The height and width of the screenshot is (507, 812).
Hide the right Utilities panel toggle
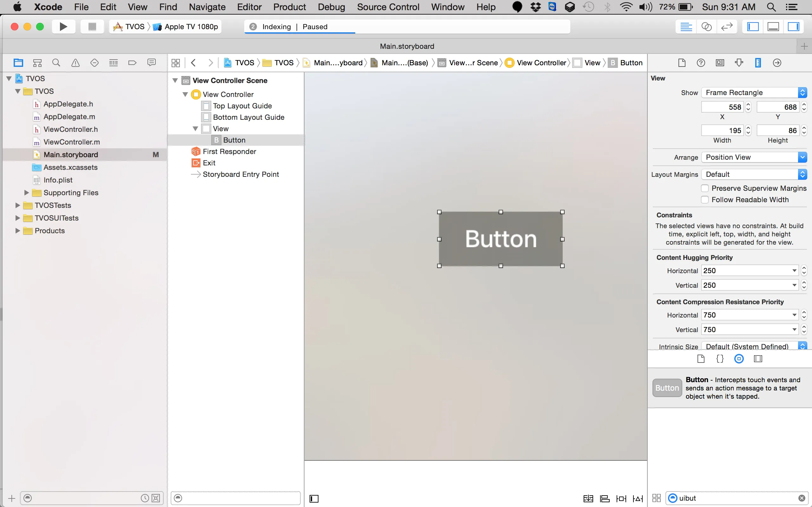pyautogui.click(x=793, y=27)
